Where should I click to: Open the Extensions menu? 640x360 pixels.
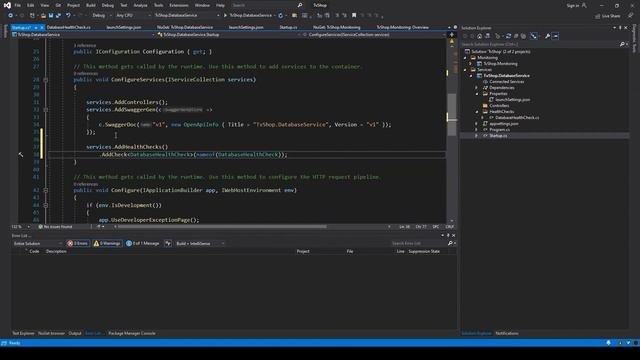(x=179, y=5)
